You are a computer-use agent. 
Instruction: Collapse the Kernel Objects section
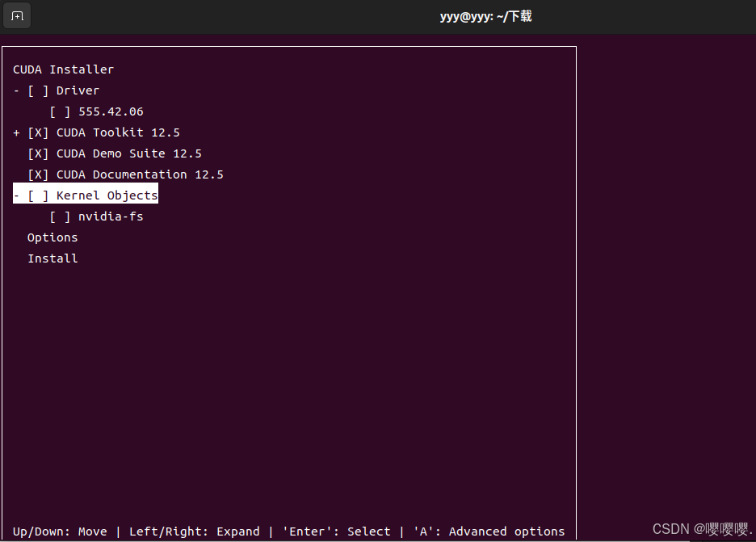15,194
